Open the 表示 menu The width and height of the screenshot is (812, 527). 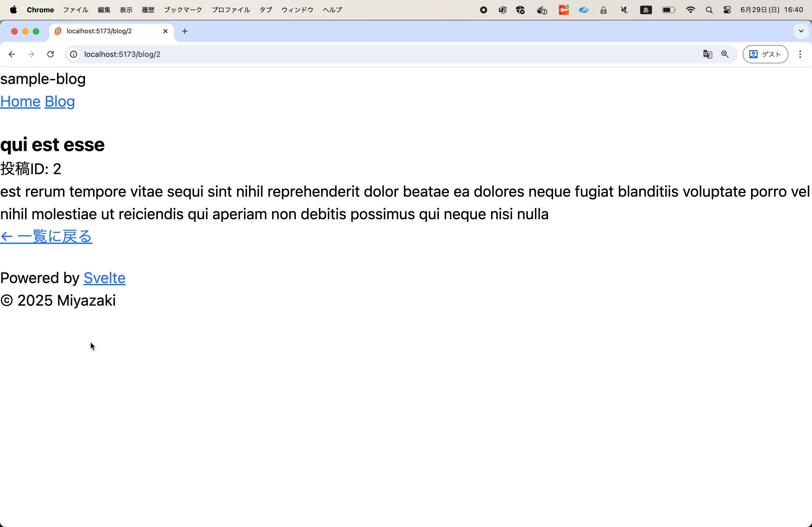[x=126, y=10]
